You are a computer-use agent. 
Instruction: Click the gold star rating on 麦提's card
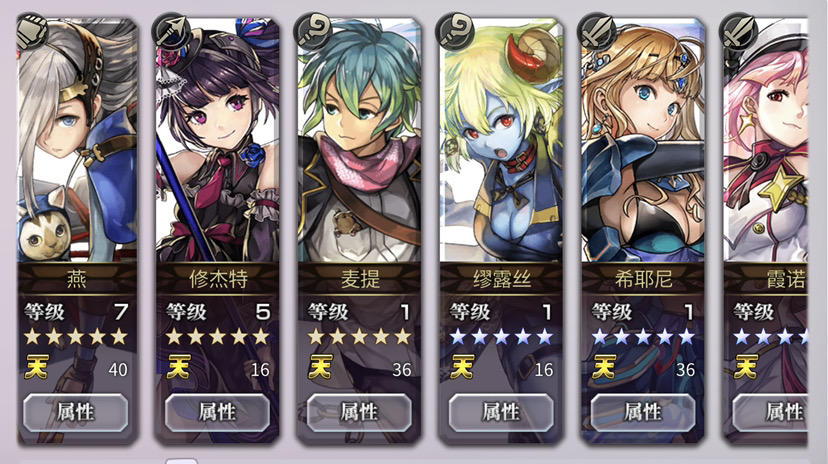pos(359,336)
